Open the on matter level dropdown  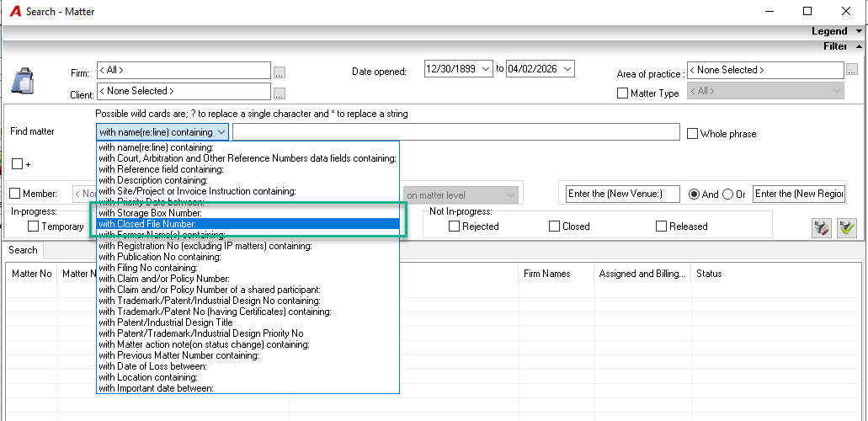(460, 195)
